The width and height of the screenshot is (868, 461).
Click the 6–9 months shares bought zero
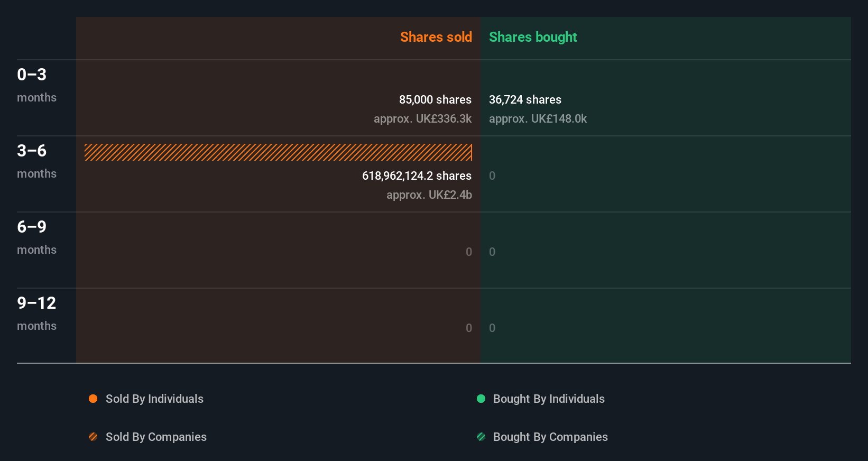[492, 252]
